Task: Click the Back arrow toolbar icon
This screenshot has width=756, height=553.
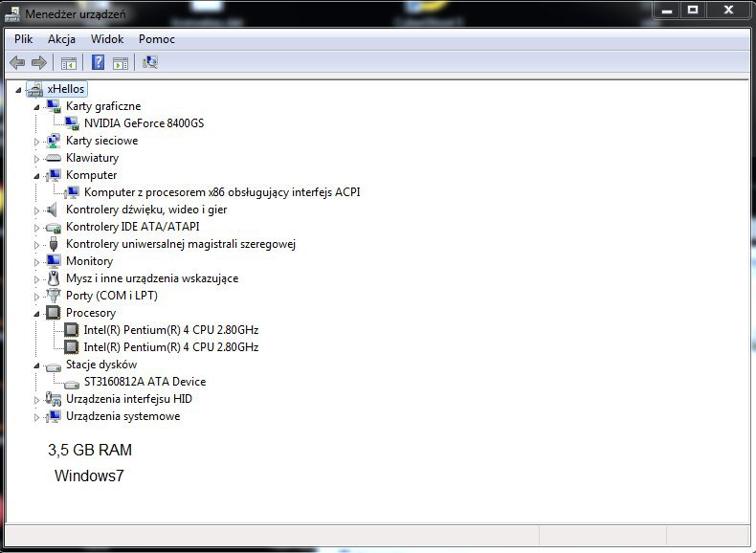Action: coord(17,63)
